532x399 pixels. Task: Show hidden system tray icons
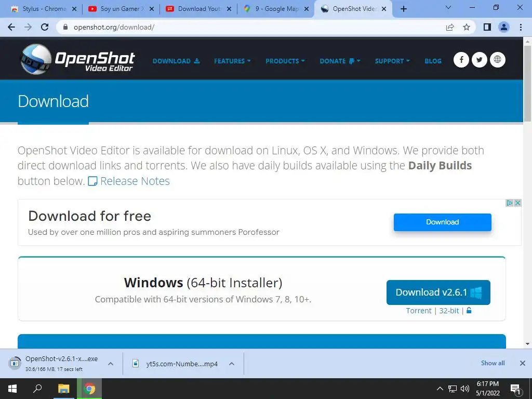(440, 389)
